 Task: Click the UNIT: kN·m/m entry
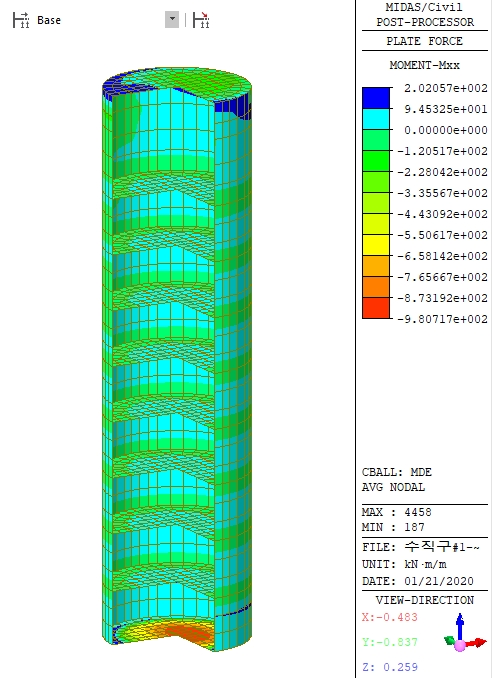click(x=405, y=565)
